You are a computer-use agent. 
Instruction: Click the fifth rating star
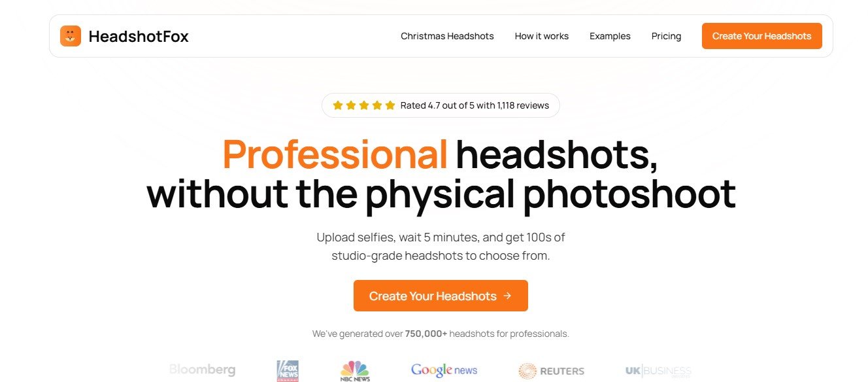pos(390,105)
